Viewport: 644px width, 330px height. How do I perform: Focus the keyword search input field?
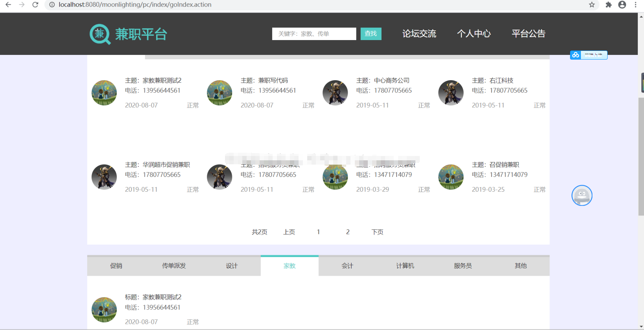click(314, 34)
